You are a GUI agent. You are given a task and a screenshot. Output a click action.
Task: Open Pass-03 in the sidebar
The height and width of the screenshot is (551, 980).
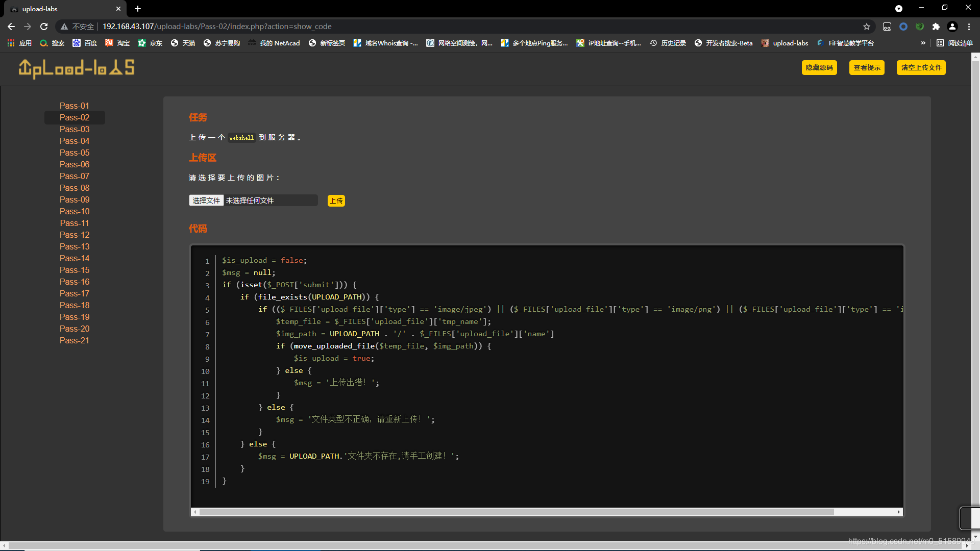click(x=75, y=129)
